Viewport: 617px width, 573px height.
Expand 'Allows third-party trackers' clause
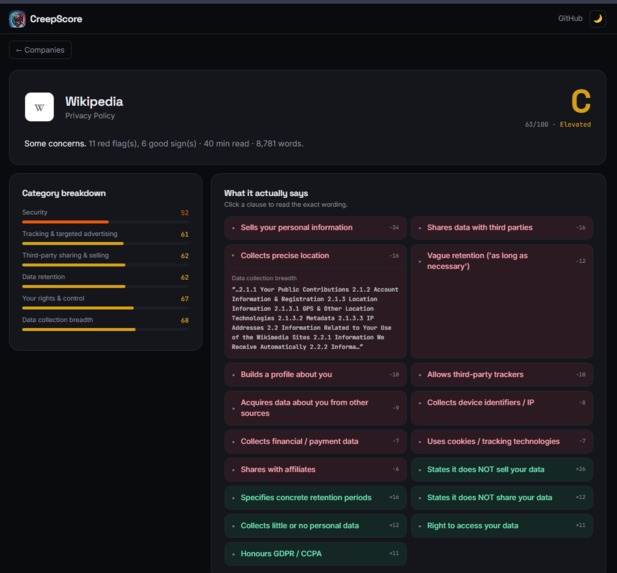(x=502, y=374)
